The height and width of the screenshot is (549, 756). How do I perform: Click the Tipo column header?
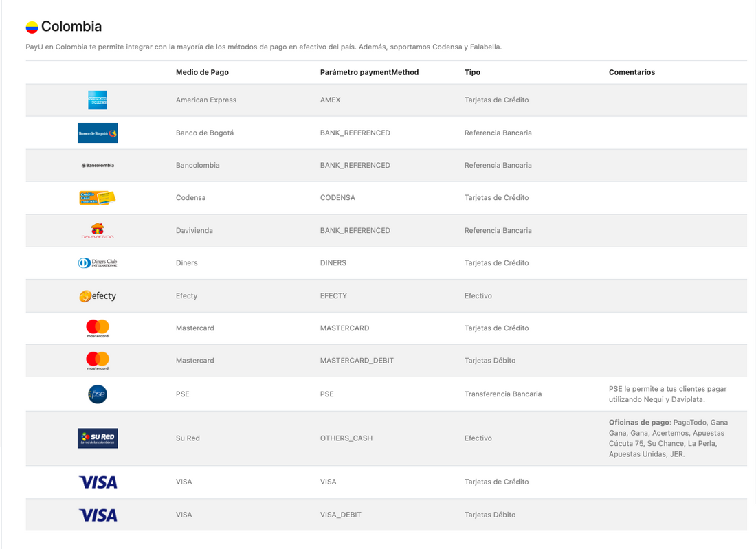[x=472, y=72]
